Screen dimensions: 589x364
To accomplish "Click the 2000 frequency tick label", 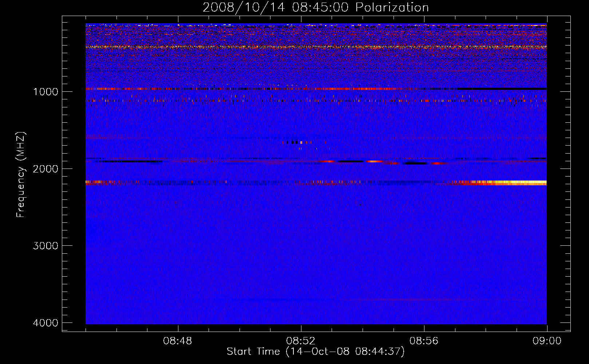I will pos(46,169).
